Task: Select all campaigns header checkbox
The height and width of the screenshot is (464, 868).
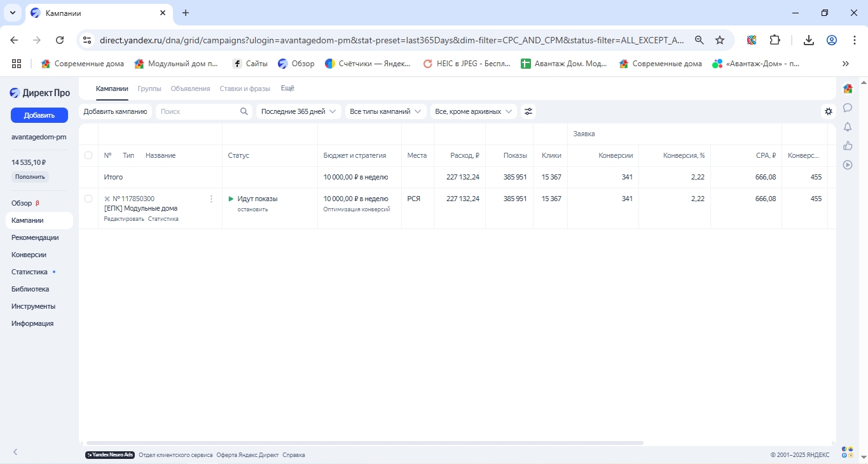Action: click(88, 155)
